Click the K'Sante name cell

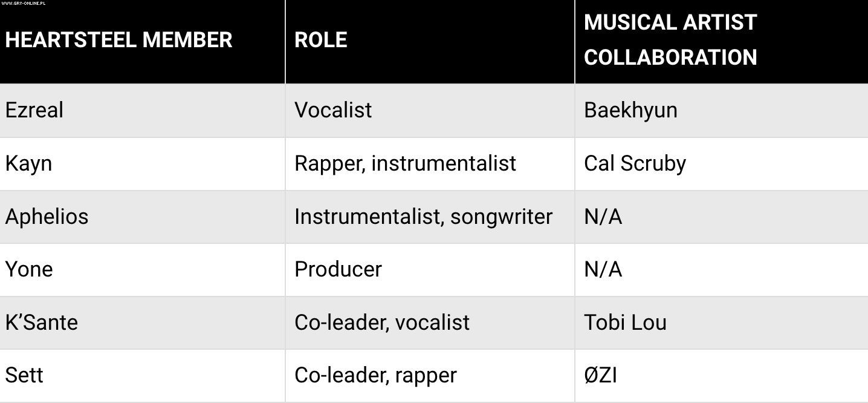point(42,323)
